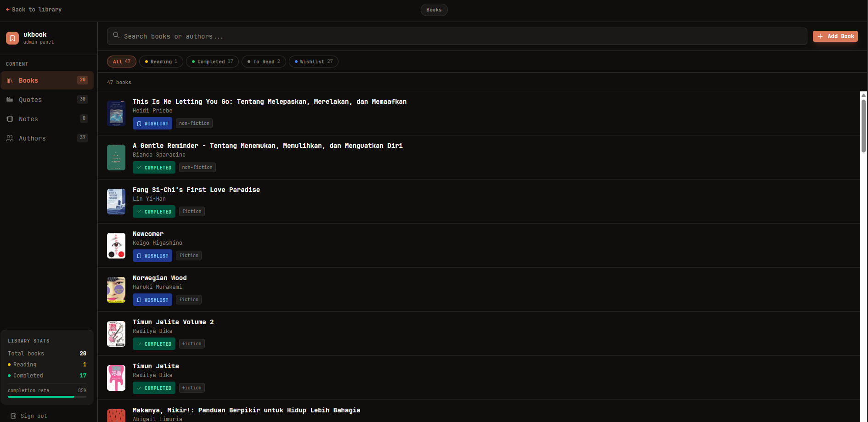
Task: Click author name 'Bianca Sparacino'
Action: pyautogui.click(x=159, y=155)
